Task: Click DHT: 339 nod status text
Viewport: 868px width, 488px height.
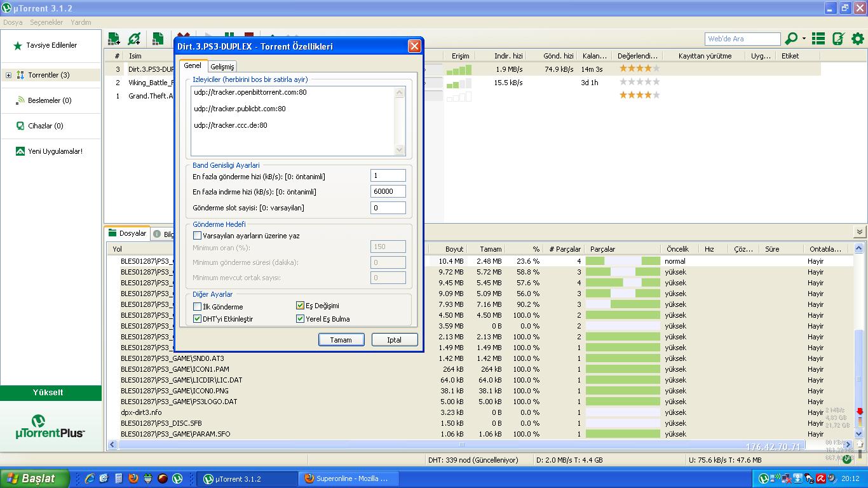Action: point(473,460)
